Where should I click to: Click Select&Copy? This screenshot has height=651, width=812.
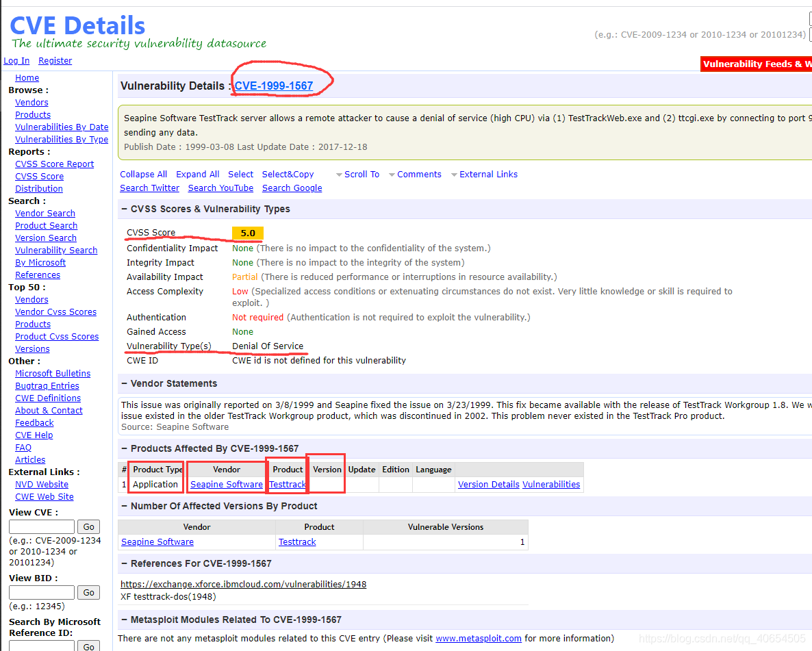[288, 175]
